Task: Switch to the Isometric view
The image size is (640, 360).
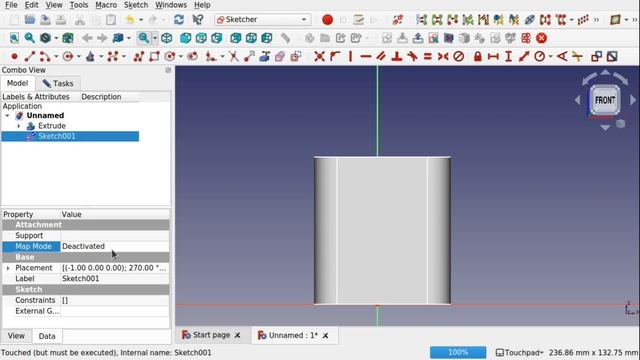Action: pyautogui.click(x=167, y=38)
